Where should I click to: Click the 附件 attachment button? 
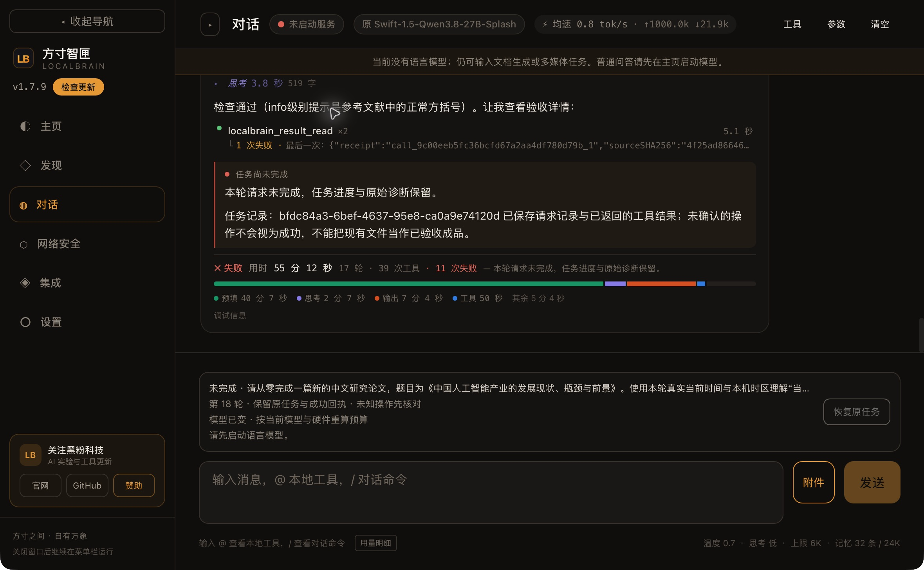pos(814,482)
